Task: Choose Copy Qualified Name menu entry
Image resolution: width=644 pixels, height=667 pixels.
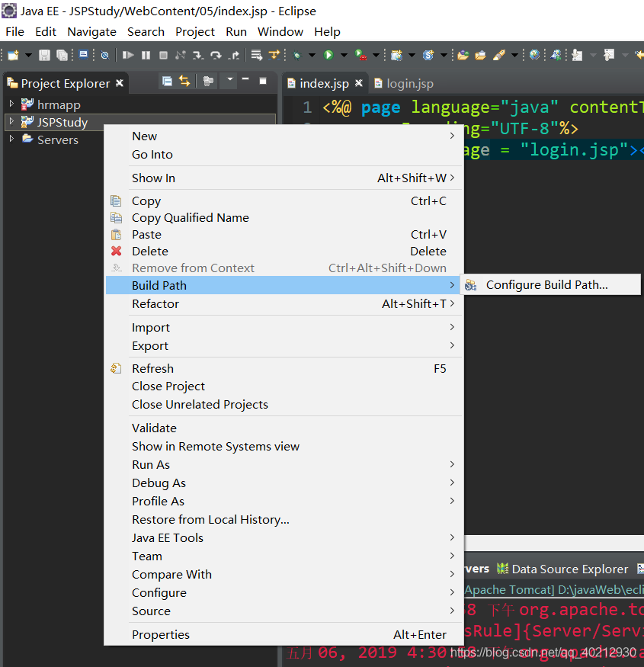Action: point(284,218)
